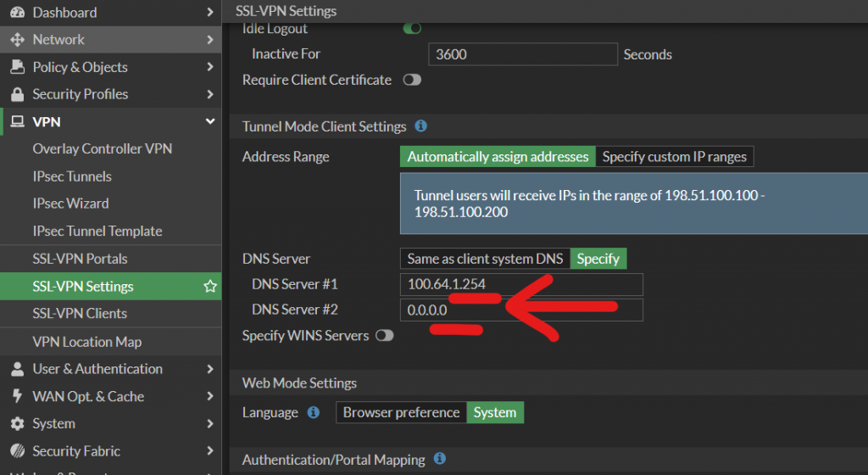Click the WAN Opt. & Cache lightning icon
Screen dimensions: 868x475
click(17, 396)
